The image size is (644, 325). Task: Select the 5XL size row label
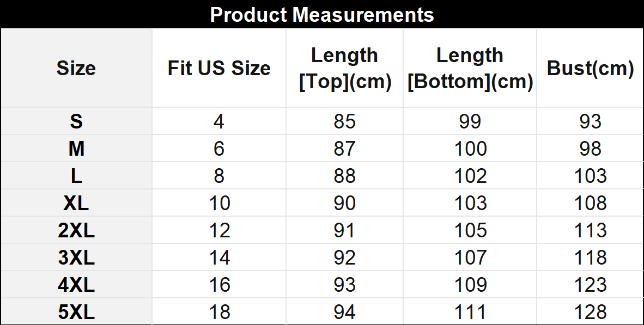(76, 312)
